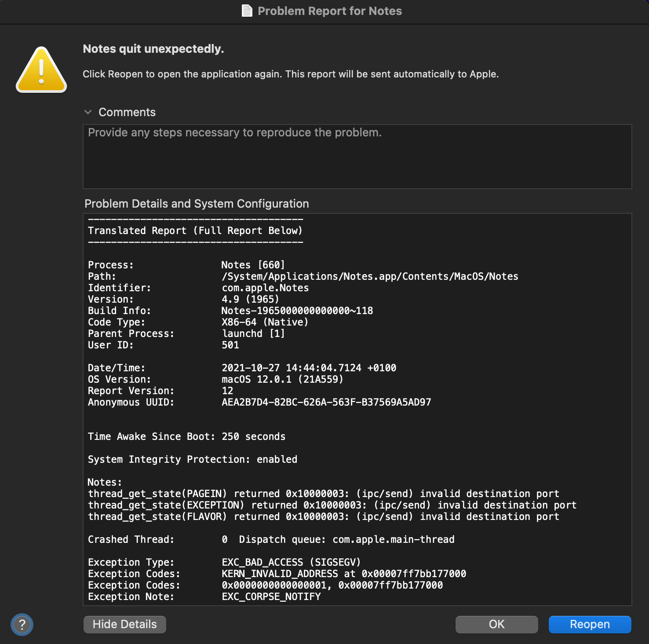The width and height of the screenshot is (649, 644).
Task: Click 'System Integrity Protection: enabled' line
Action: click(193, 459)
